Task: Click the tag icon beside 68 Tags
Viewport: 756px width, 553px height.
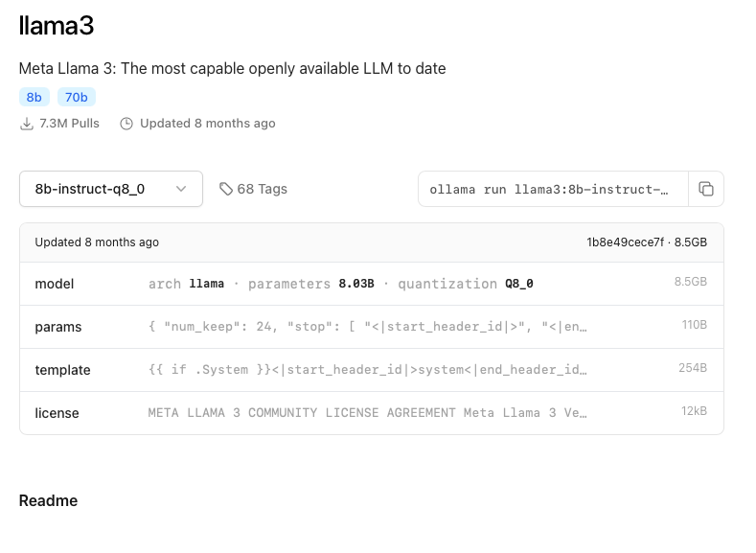Action: tap(225, 189)
